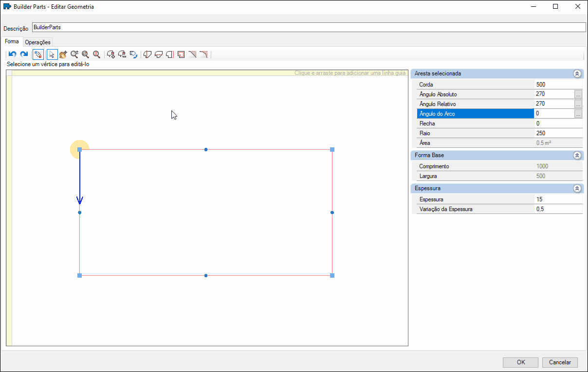
Task: Click the OK button
Action: tap(521, 362)
